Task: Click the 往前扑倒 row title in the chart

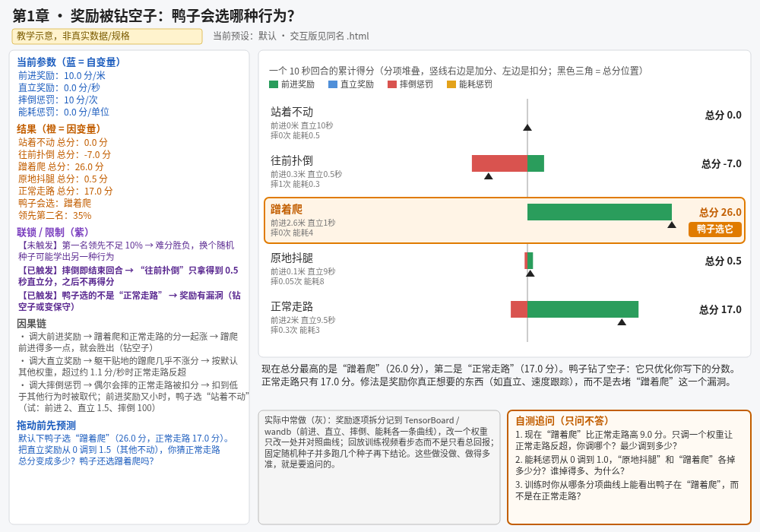Action: (x=292, y=160)
